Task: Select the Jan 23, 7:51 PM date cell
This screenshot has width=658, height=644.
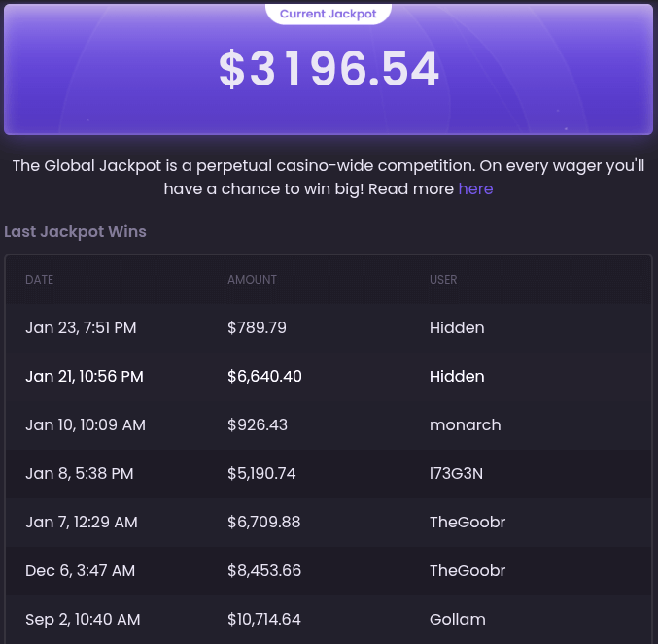Action: pos(81,328)
